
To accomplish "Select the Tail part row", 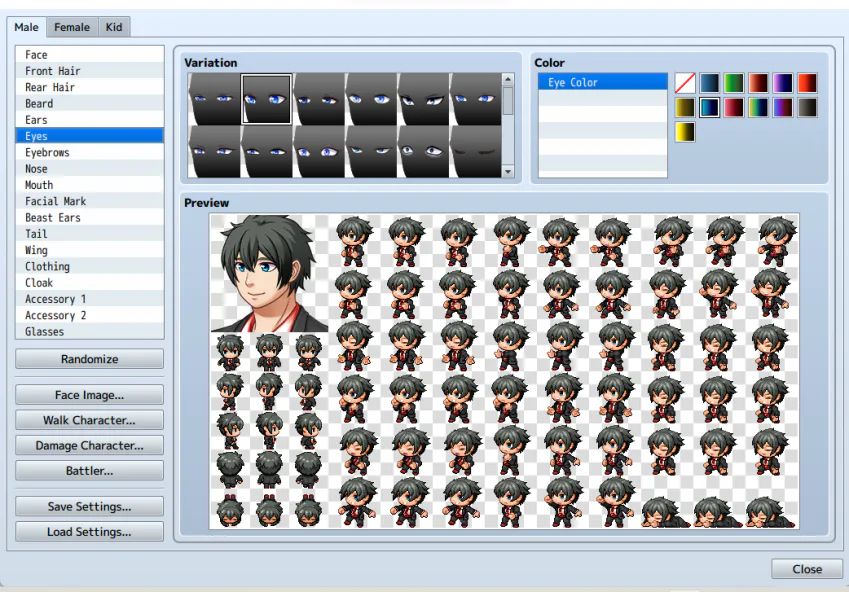I will pos(90,233).
